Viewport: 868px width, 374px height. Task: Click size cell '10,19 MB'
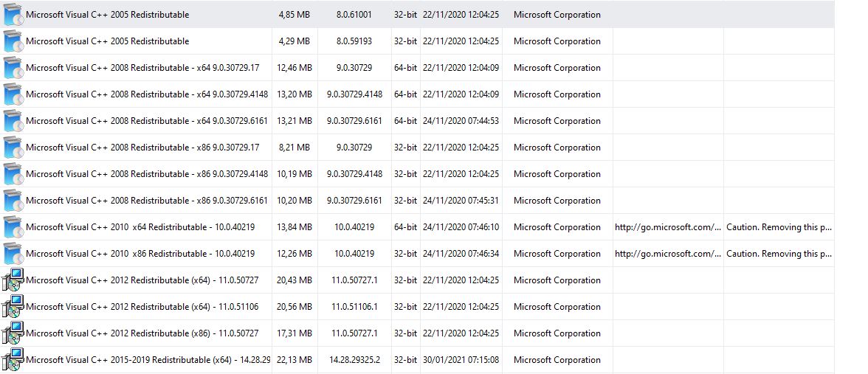point(294,174)
